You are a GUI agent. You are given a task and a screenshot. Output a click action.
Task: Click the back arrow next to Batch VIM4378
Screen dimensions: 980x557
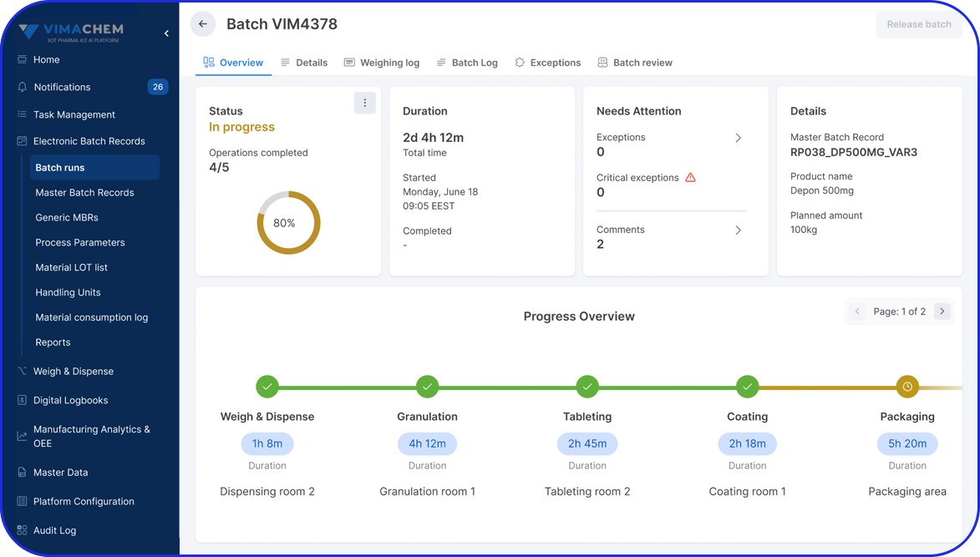(203, 24)
